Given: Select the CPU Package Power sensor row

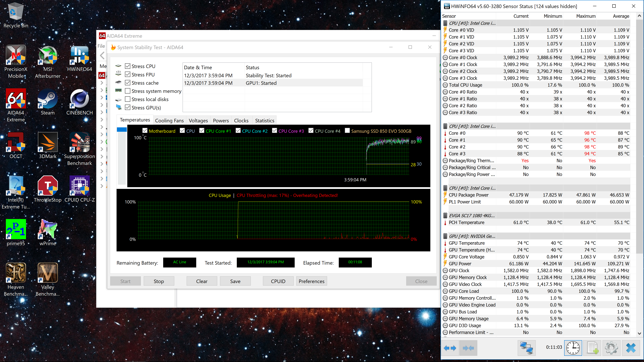Looking at the screenshot, I should tap(536, 195).
